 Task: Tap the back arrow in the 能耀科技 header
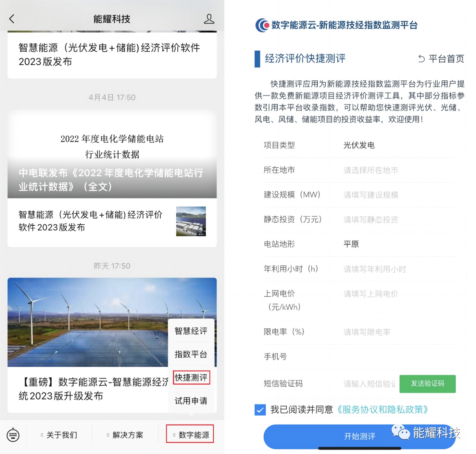(x=12, y=19)
